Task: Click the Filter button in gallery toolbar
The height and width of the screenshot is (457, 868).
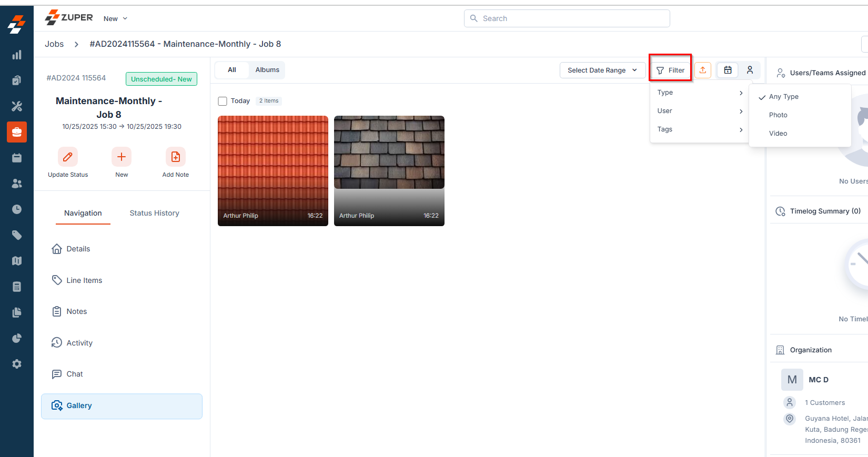Action: pyautogui.click(x=671, y=70)
